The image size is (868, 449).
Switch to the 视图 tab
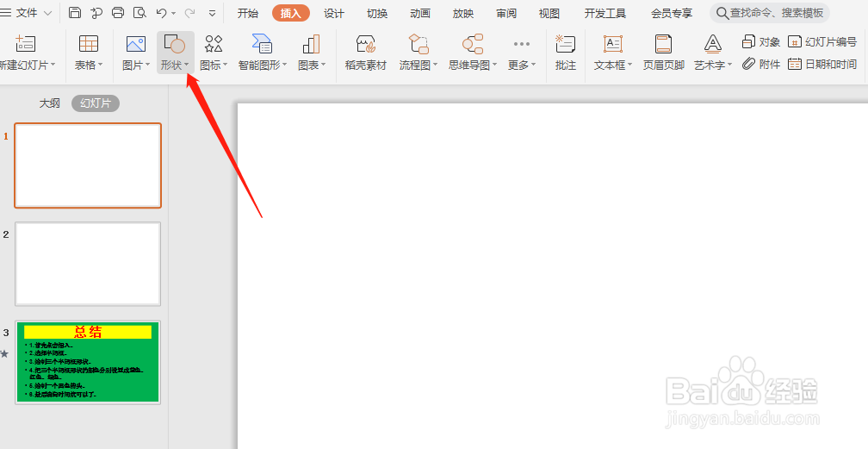[x=549, y=13]
